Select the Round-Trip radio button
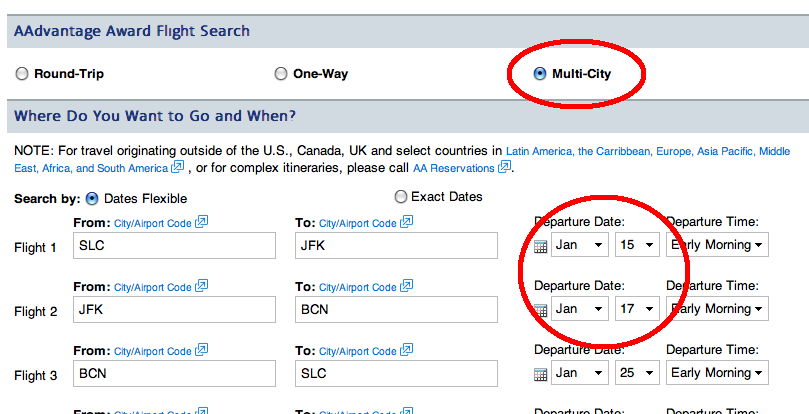 [x=22, y=74]
